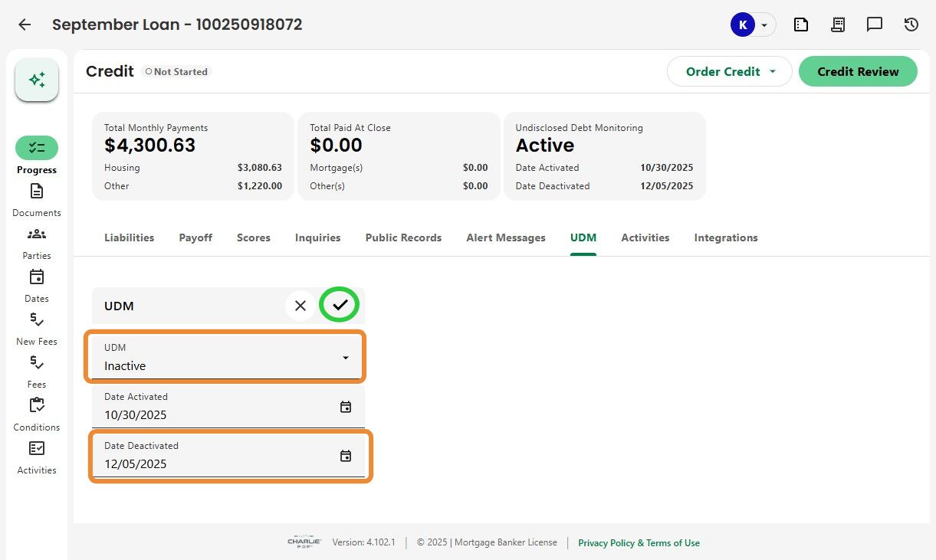Open the Date Deactivated calendar picker
This screenshot has width=936, height=560.
(x=346, y=456)
